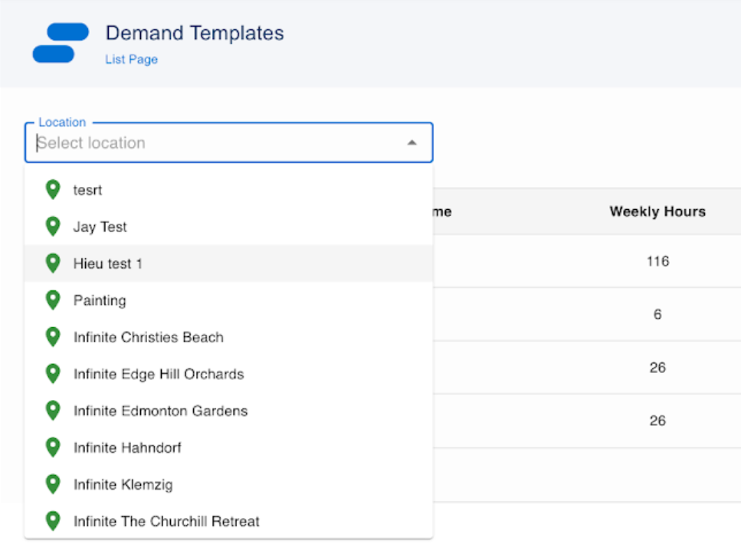This screenshot has height=560, width=741.
Task: Click the pin icon beside Jay Test
Action: click(x=53, y=227)
